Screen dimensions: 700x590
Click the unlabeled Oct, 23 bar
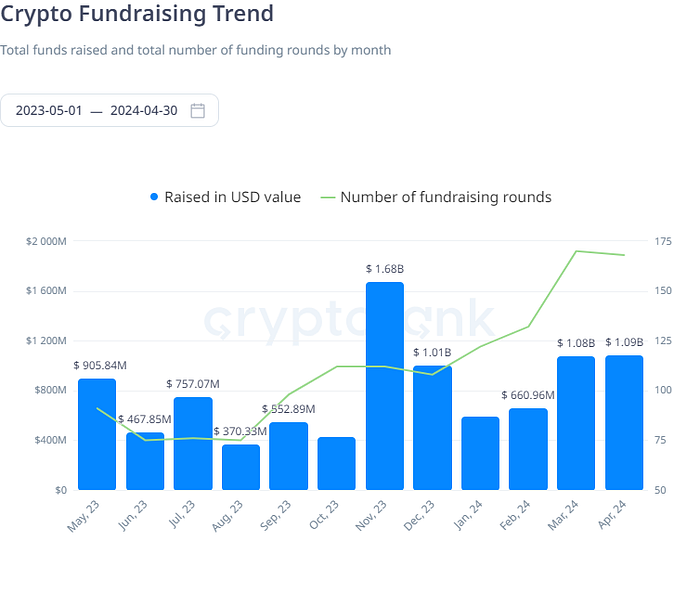click(337, 463)
